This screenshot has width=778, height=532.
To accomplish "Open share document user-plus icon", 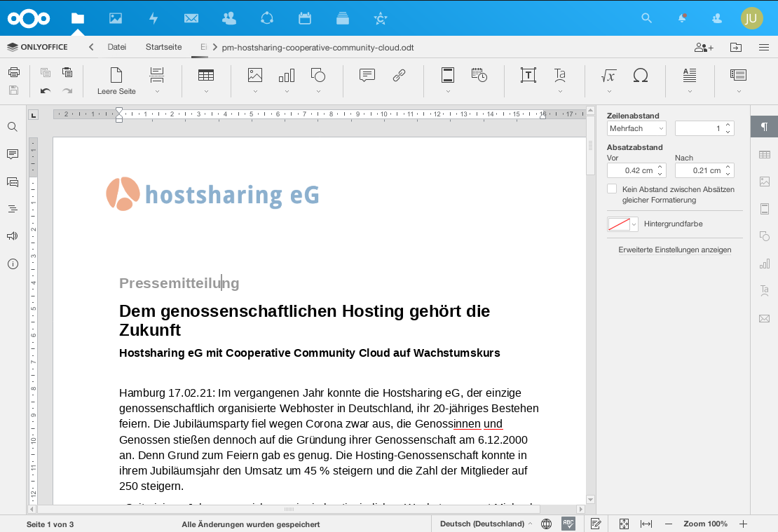I will click(x=704, y=48).
